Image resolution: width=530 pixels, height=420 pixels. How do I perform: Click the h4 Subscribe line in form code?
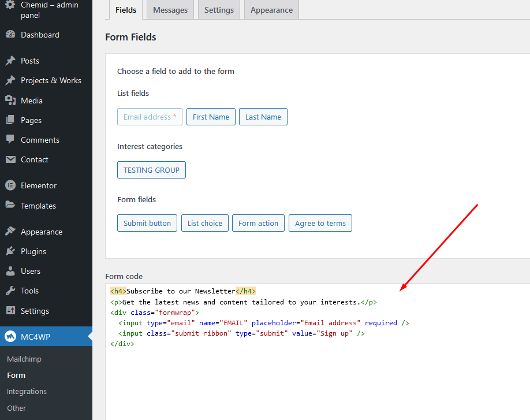pyautogui.click(x=183, y=291)
